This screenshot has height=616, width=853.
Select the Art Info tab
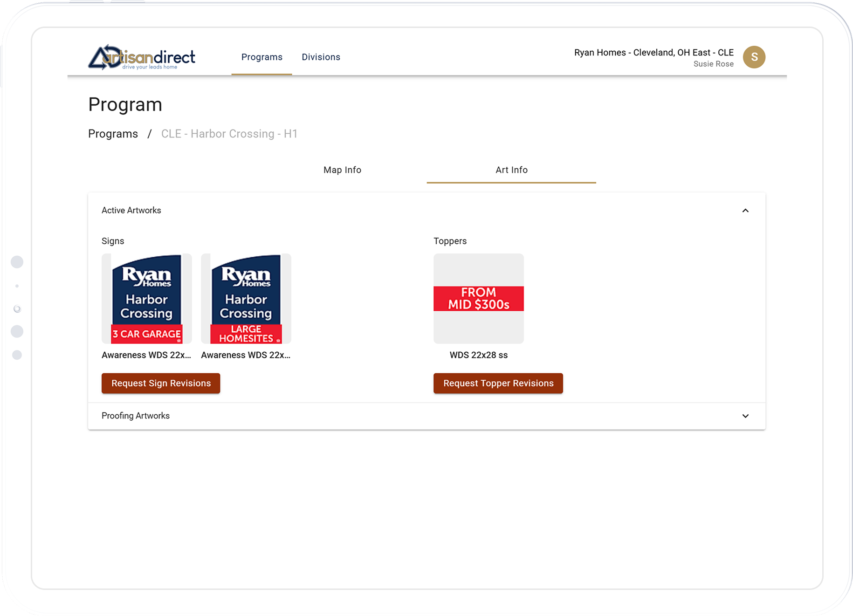[511, 170]
